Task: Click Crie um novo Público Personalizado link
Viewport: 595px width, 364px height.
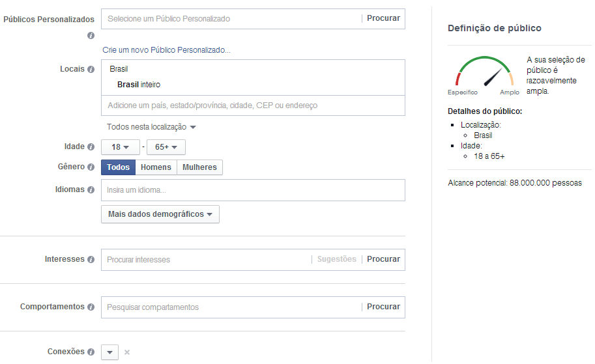Action: [166, 50]
